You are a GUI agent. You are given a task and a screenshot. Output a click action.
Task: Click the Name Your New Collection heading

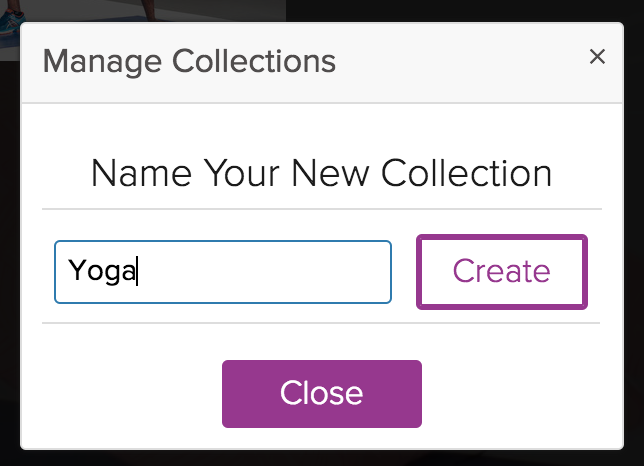pos(322,174)
